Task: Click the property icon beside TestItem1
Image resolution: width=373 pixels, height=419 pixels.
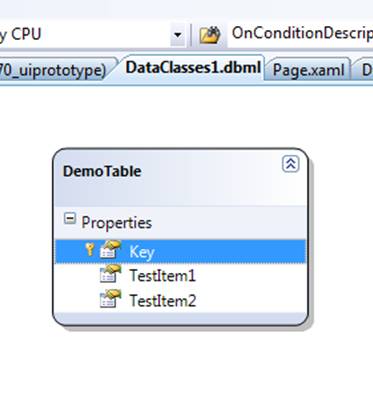Action: (110, 274)
